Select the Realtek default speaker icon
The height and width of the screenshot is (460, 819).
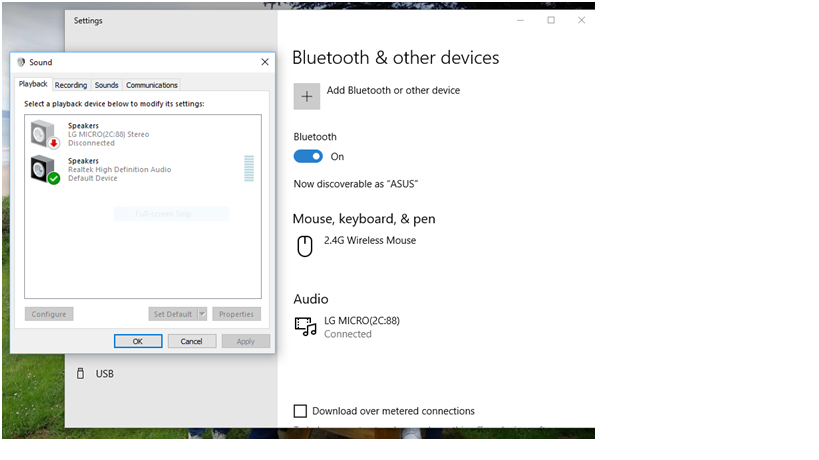[45, 170]
